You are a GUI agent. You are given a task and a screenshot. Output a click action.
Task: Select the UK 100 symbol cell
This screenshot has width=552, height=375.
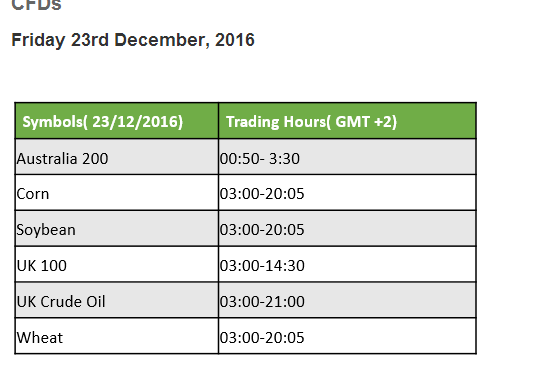(117, 264)
